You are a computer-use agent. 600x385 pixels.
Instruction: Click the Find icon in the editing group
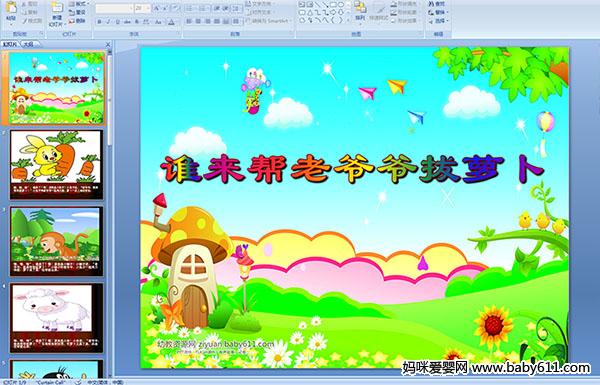click(x=439, y=4)
